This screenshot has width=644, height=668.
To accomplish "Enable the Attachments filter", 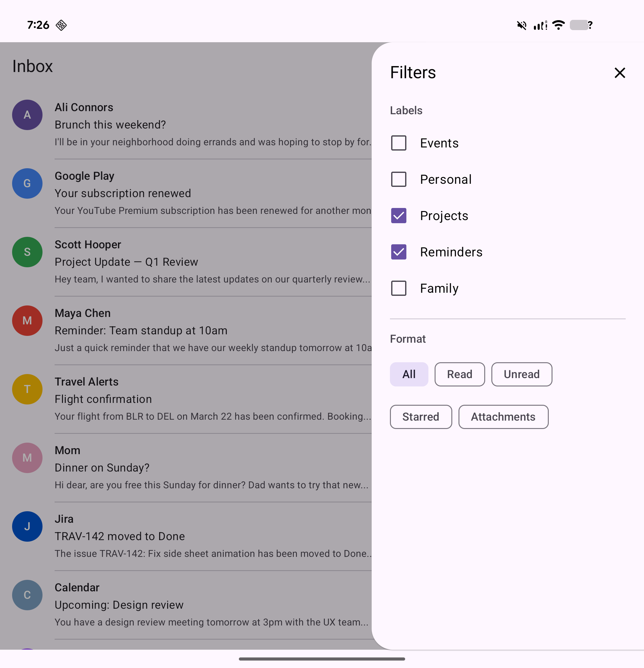I will 503,417.
